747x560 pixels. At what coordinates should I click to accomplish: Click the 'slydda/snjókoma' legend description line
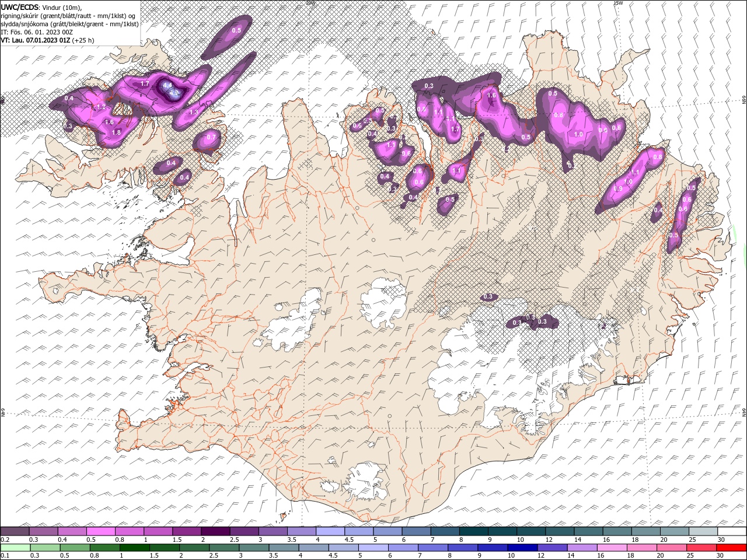(69, 24)
